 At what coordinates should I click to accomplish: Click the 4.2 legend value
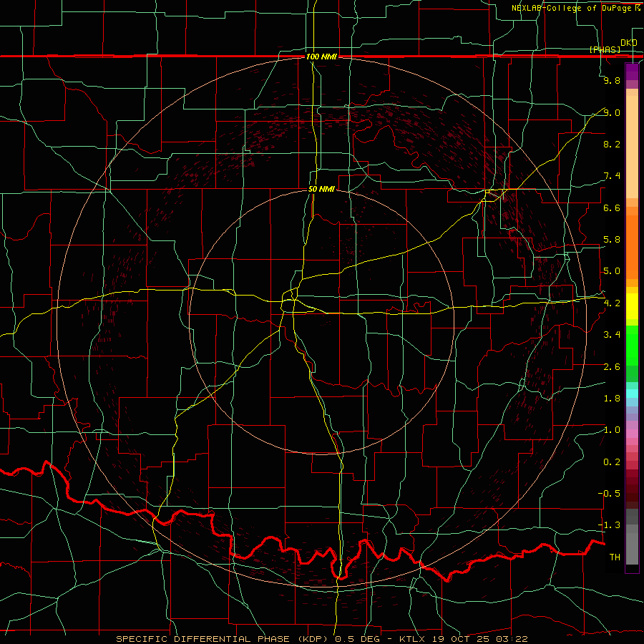click(x=612, y=303)
